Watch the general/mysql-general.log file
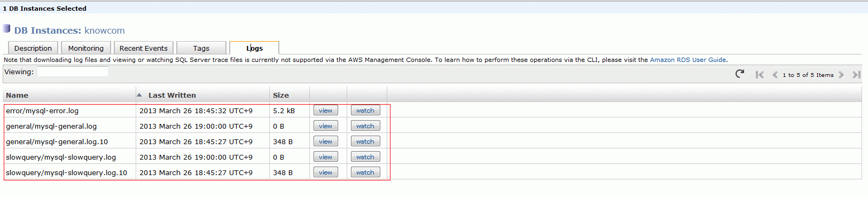 365,126
